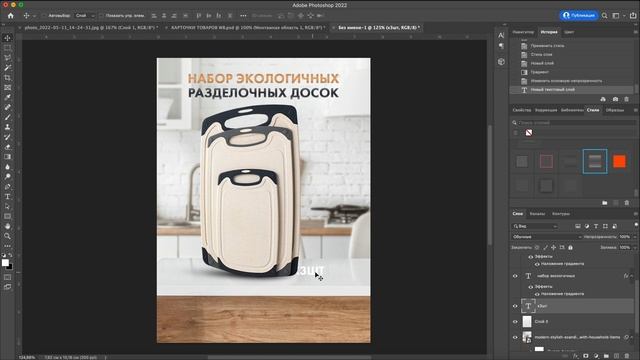Open the Opacity 100% dropdown arrow
Viewport: 640px width, 360px height.
pos(635,237)
